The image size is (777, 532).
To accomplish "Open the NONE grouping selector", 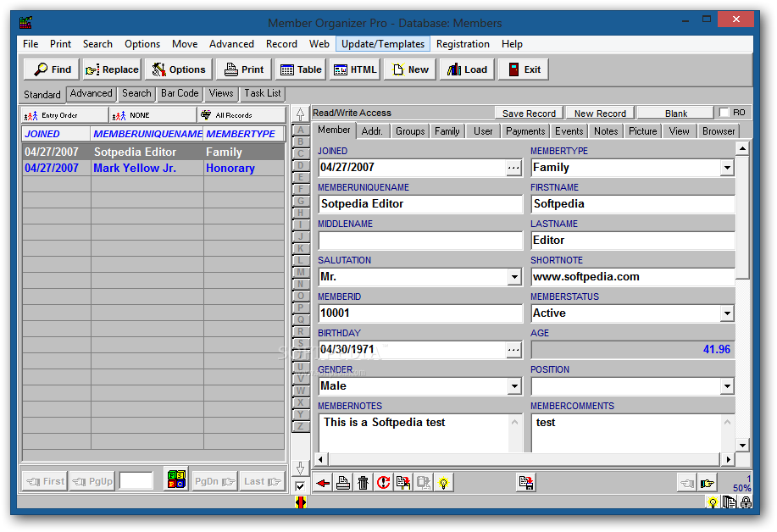I will pyautogui.click(x=153, y=115).
